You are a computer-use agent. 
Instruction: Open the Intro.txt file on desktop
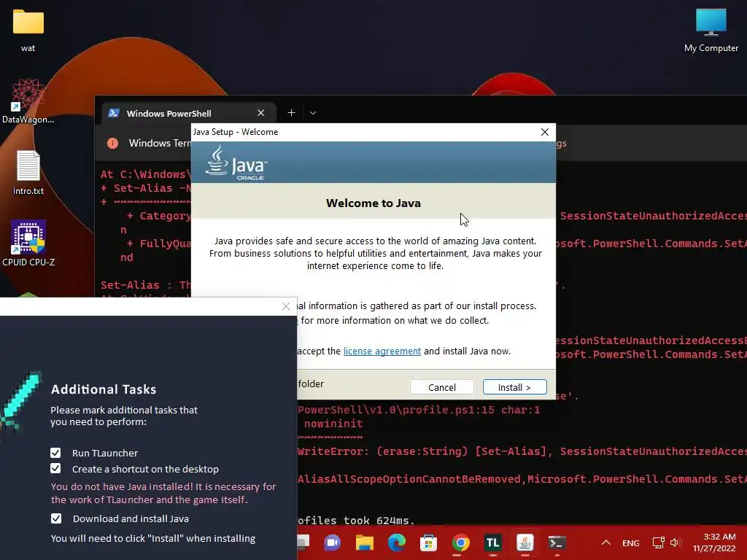point(28,172)
